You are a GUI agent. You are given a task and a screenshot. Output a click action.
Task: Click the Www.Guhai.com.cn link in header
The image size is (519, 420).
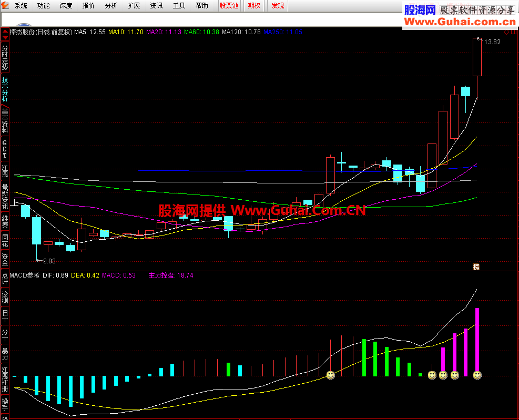pos(460,22)
